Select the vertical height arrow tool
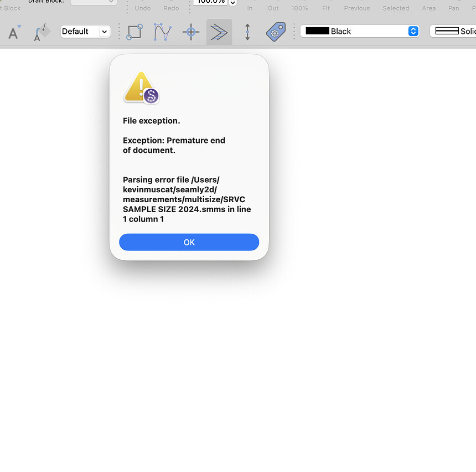 247,32
